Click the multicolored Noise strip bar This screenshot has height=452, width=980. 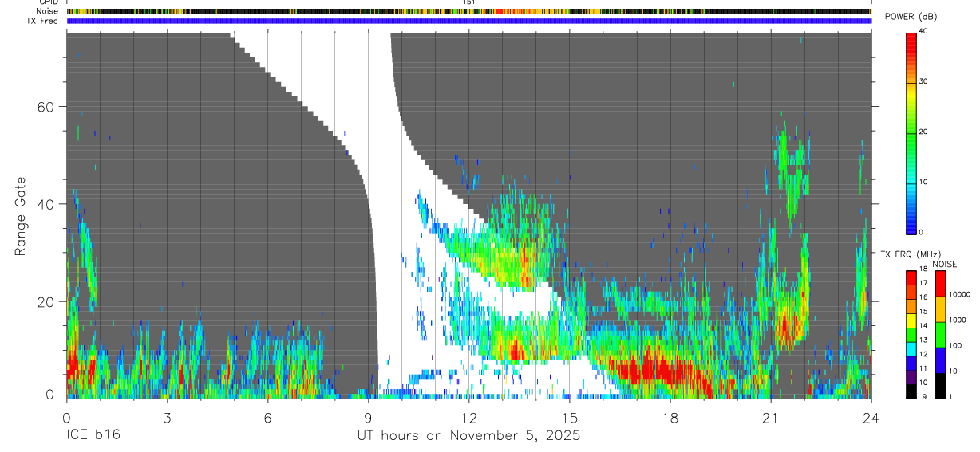tap(468, 11)
